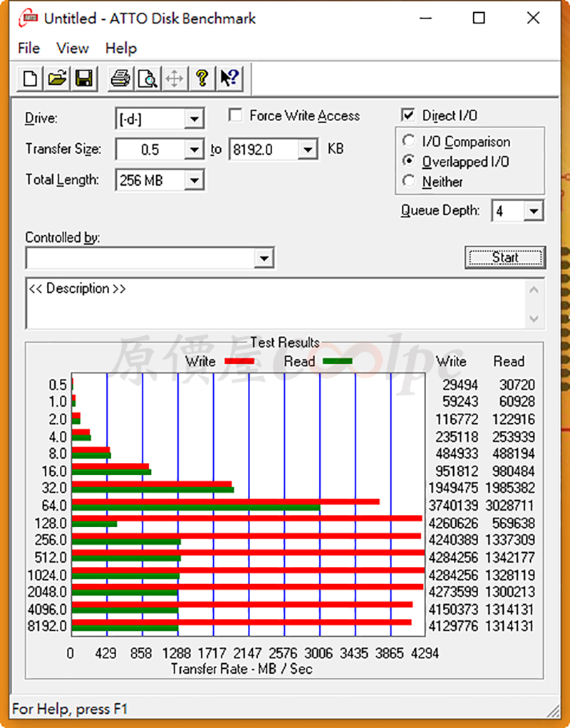
Task: Click Read value 569638
Action: tap(513, 524)
